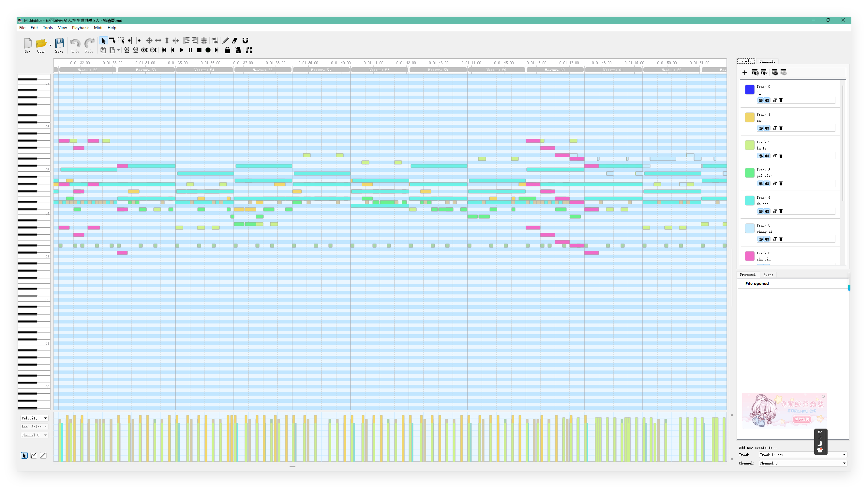Screen dimensions: 868x488
Task: Toggle the magnet snap tool
Action: coord(245,40)
